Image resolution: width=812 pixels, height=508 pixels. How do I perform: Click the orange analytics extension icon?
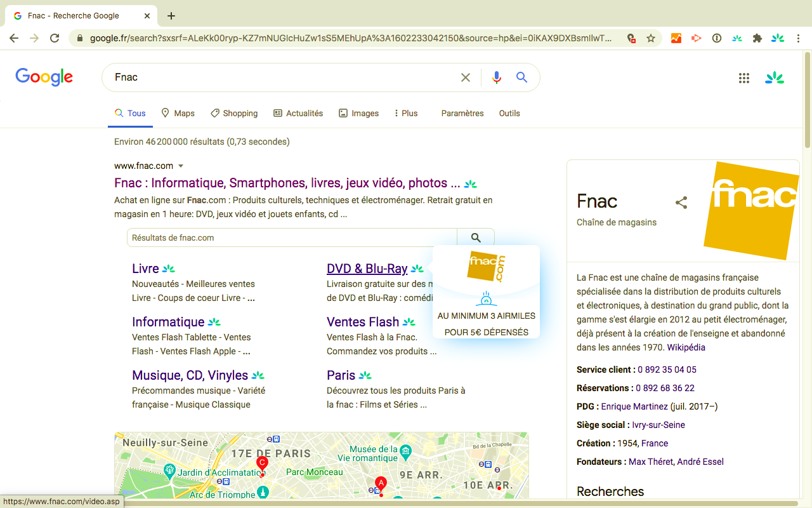tap(676, 38)
